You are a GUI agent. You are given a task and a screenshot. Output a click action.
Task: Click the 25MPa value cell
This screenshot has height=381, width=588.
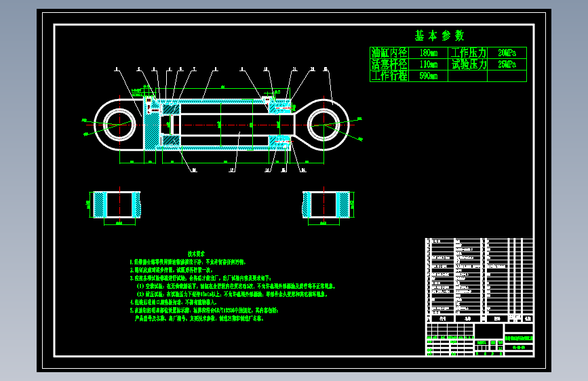pos(507,64)
